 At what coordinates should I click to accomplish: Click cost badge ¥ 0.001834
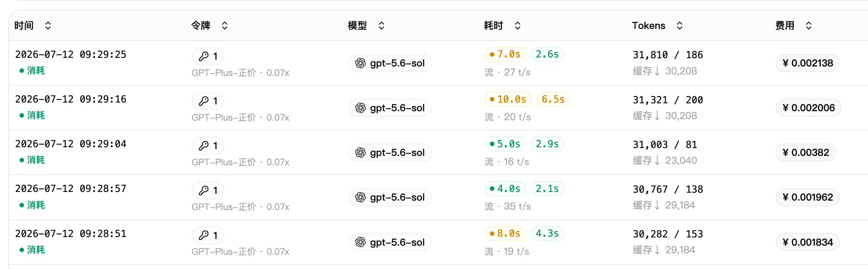(808, 242)
